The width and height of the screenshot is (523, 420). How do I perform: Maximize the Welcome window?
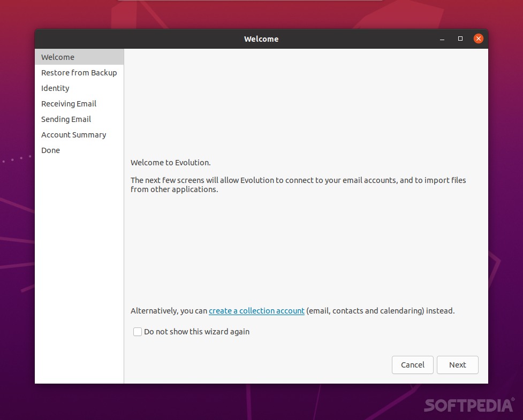tap(460, 39)
